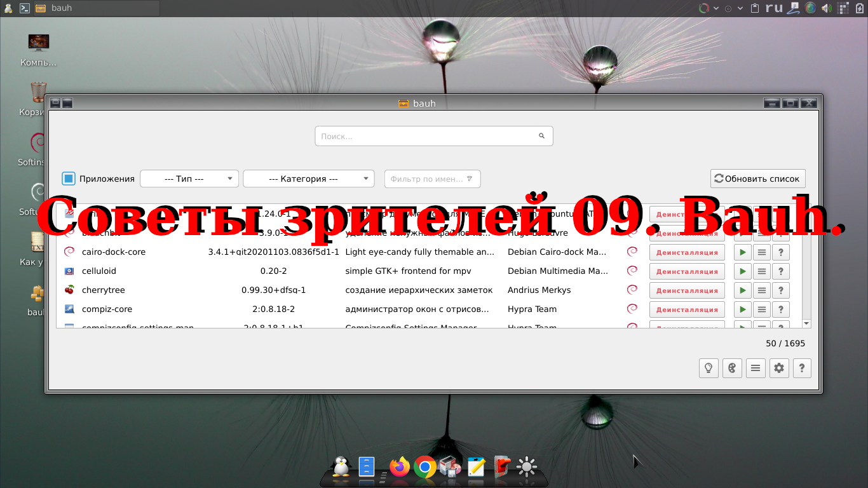The width and height of the screenshot is (868, 488).
Task: Click the '50 / 1695' counter text
Action: 785,343
